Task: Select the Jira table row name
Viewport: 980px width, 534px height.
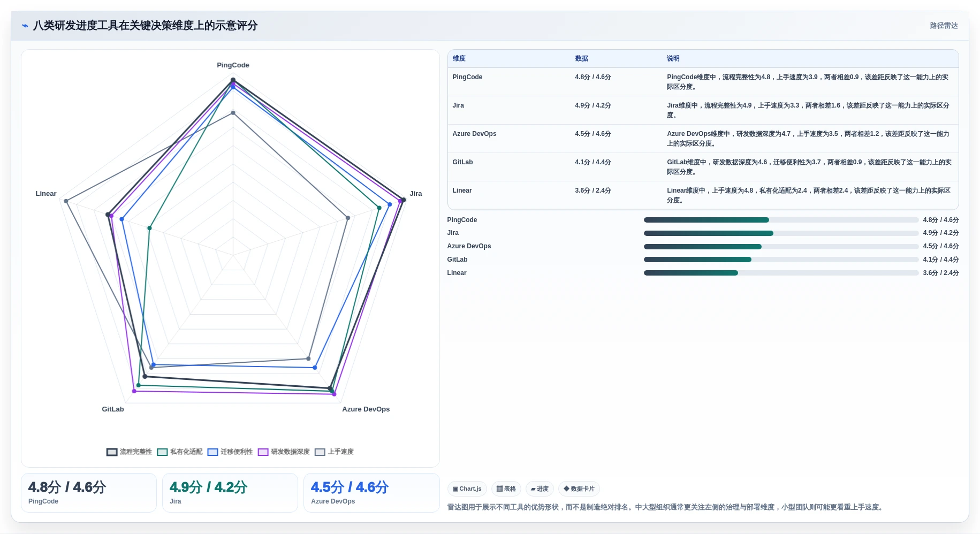Action: point(458,105)
